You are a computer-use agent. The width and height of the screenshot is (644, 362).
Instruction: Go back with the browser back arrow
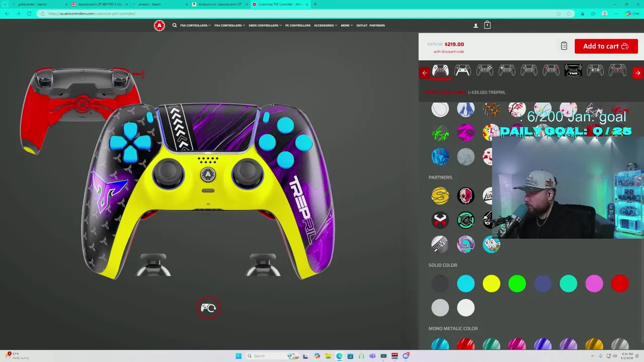[x=7, y=14]
